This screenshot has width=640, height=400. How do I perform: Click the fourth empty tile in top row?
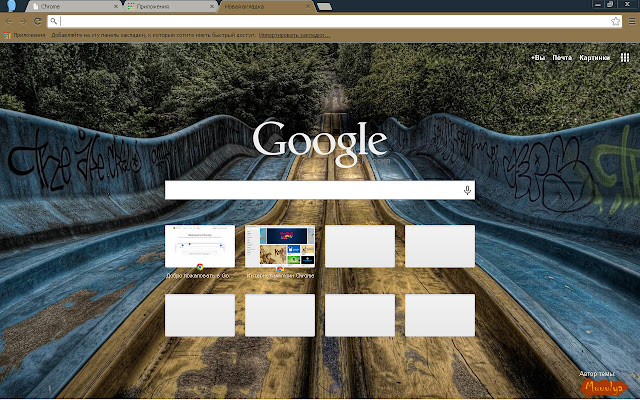[440, 246]
